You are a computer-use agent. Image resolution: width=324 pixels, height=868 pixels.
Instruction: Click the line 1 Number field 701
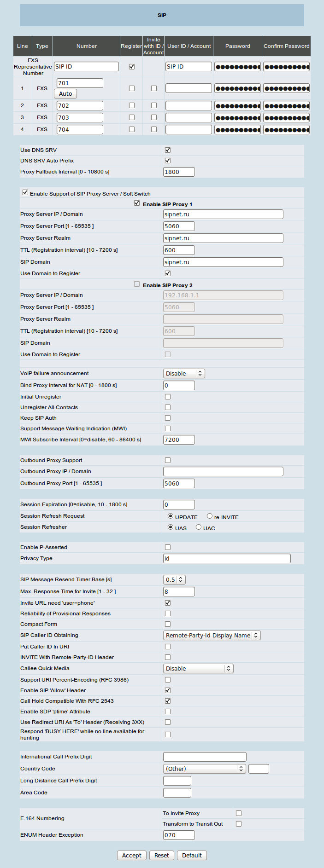(x=80, y=83)
